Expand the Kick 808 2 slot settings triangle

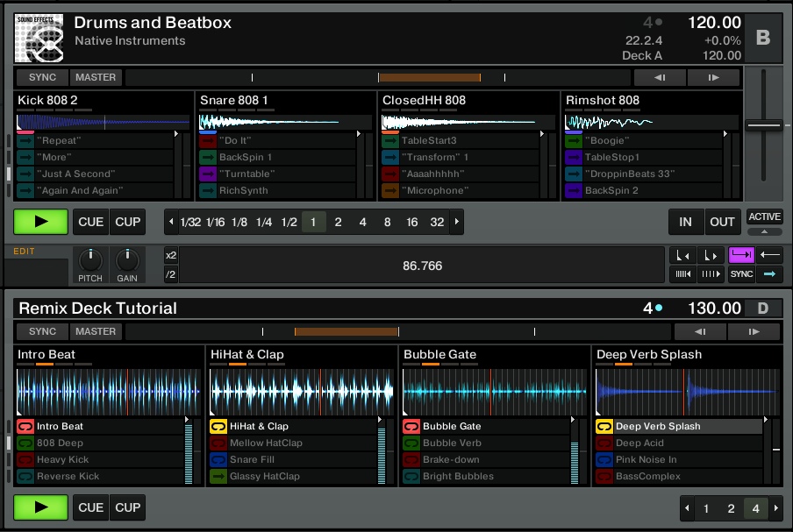coord(176,134)
